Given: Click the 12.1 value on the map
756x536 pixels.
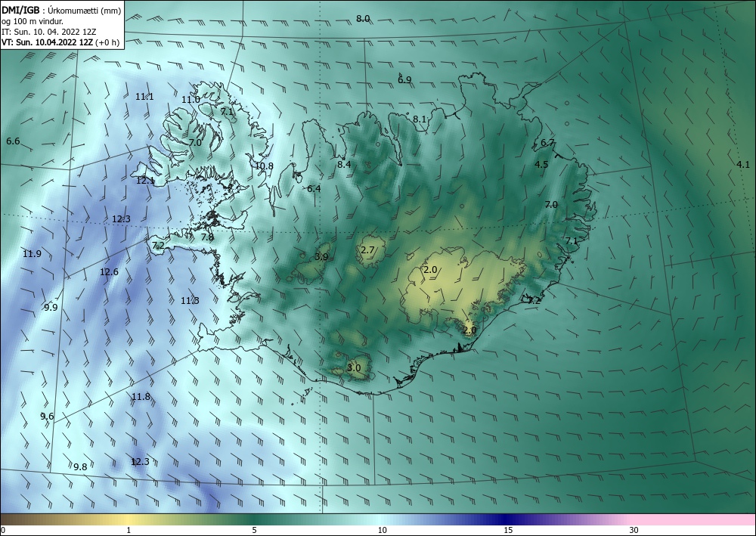Looking at the screenshot, I should coord(145,181).
